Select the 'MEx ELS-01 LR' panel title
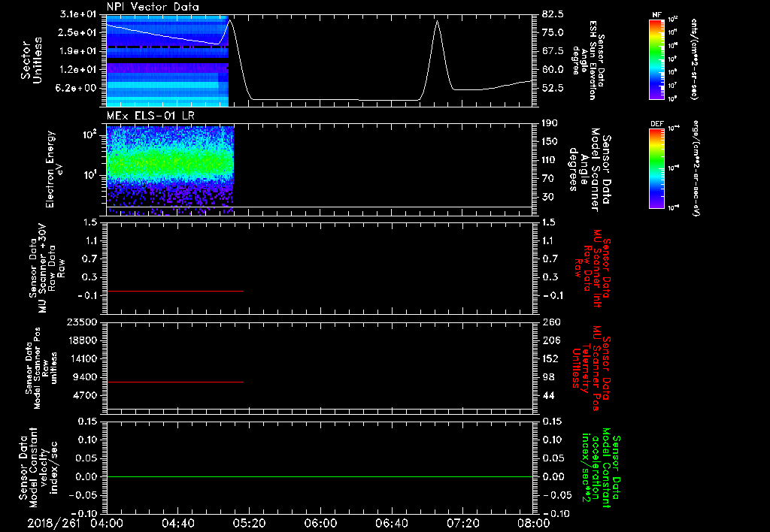This screenshot has height=532, width=770. pyautogui.click(x=150, y=116)
